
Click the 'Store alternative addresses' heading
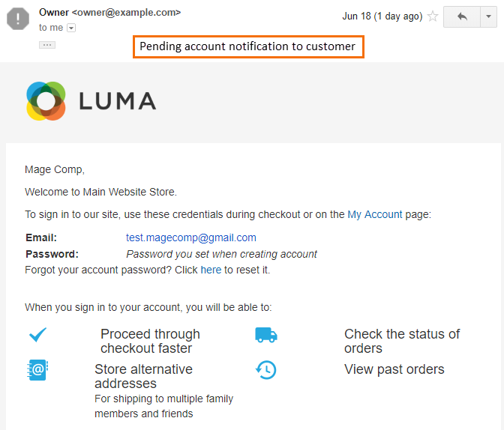(x=143, y=376)
